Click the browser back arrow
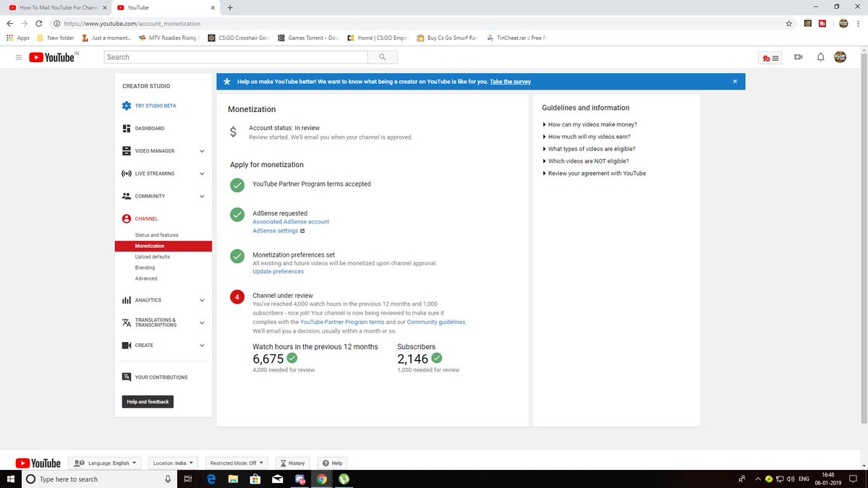868x488 pixels. tap(9, 23)
